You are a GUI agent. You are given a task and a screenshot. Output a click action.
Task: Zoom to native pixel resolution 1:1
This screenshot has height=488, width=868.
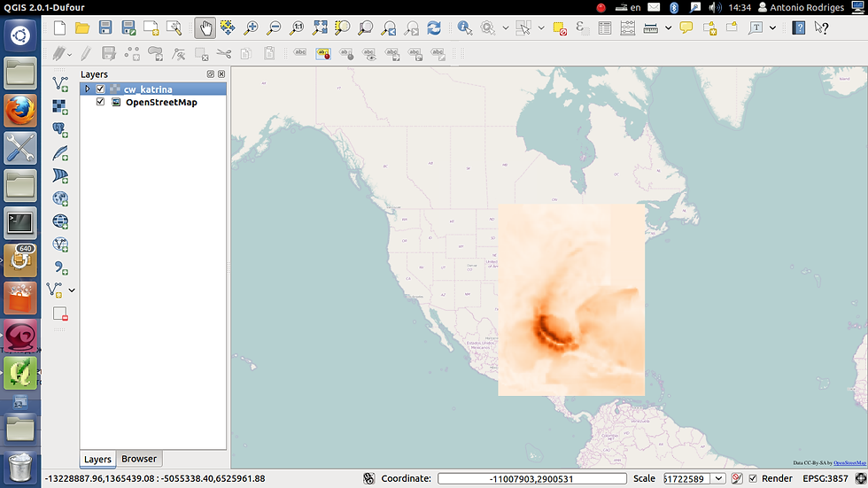[x=297, y=27]
